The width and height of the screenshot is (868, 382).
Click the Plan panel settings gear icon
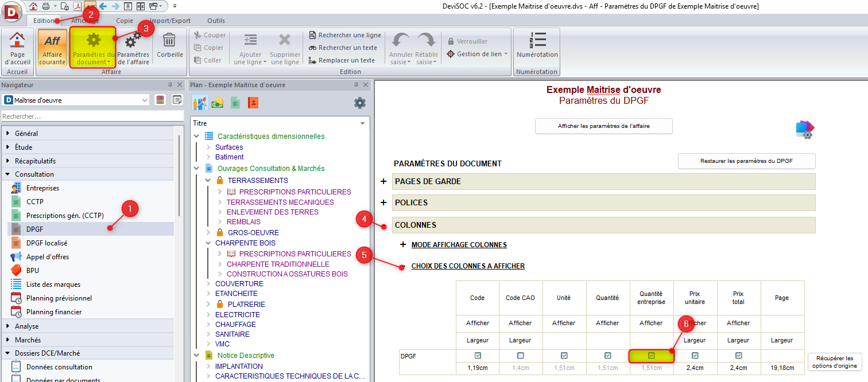[x=360, y=103]
